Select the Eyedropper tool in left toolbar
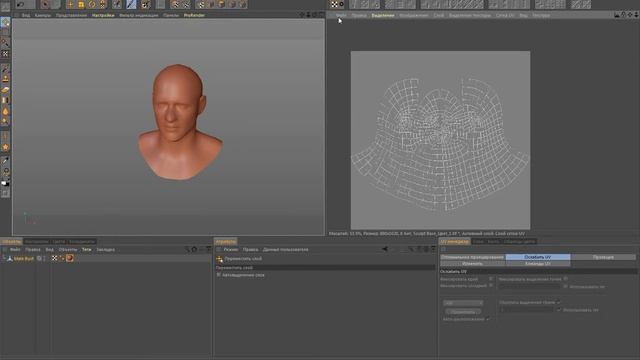The width and height of the screenshot is (640, 360). [5, 161]
